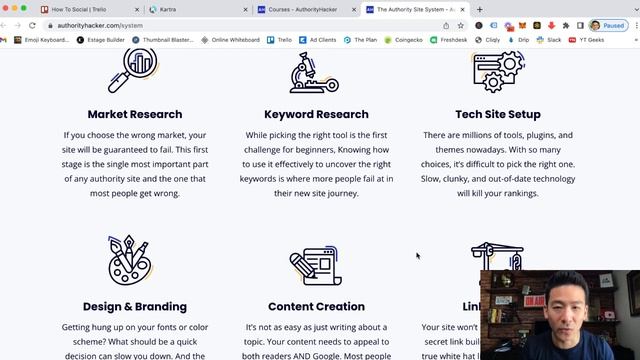Close the Courses - AuthorityHacker tab

[354, 9]
